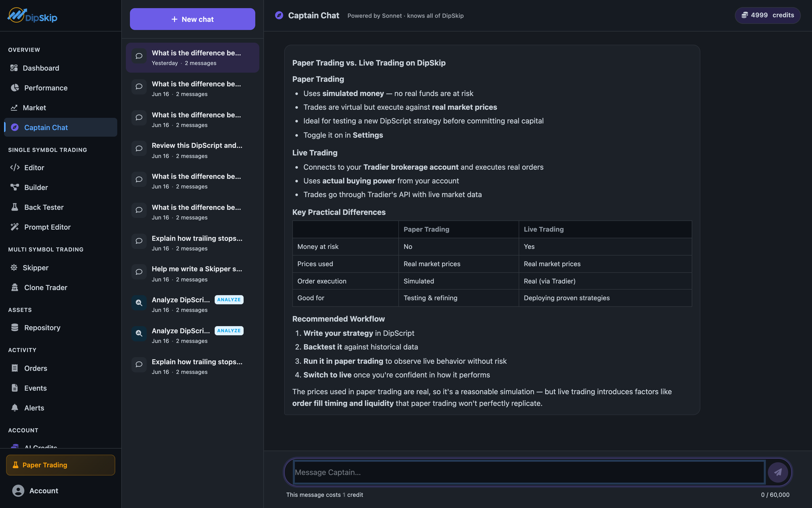Click the Performance pie chart icon
The height and width of the screenshot is (508, 812).
point(15,88)
